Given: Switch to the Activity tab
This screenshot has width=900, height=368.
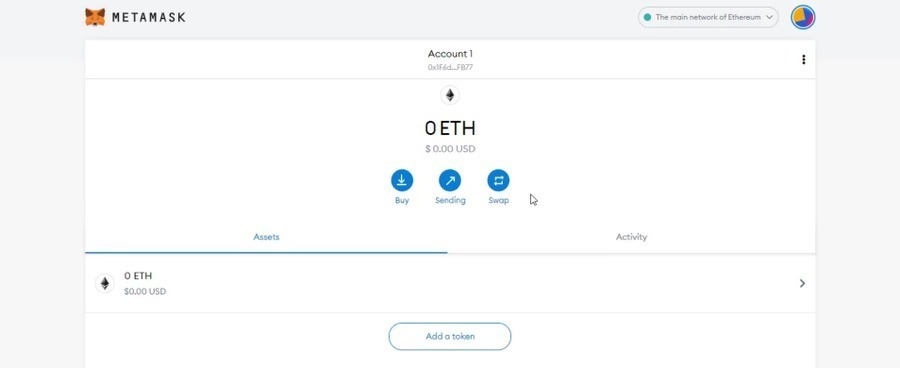Looking at the screenshot, I should coord(631,237).
